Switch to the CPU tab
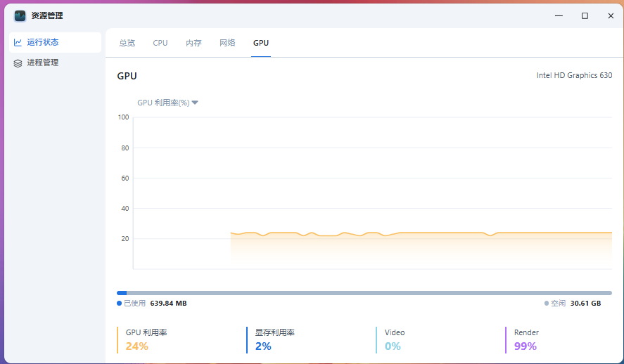Screen dimensions: 624x364 click(x=160, y=43)
